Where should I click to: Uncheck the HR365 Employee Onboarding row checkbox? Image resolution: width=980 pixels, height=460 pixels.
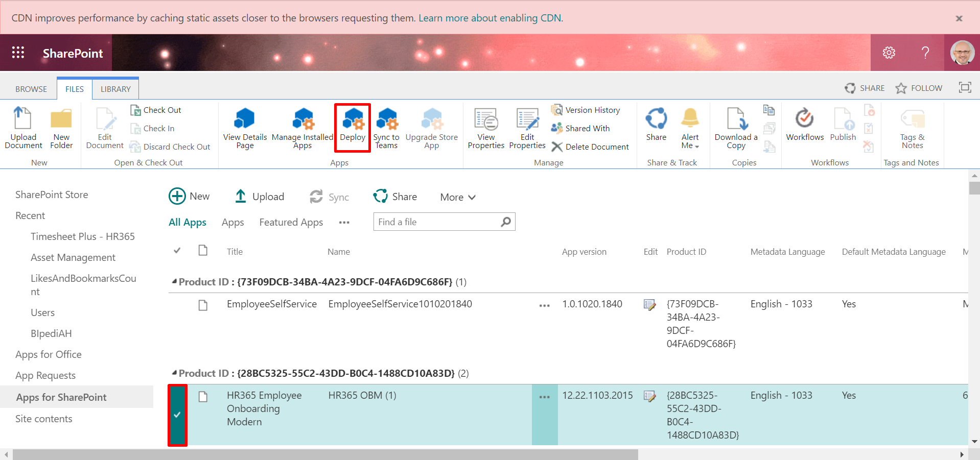tap(177, 415)
